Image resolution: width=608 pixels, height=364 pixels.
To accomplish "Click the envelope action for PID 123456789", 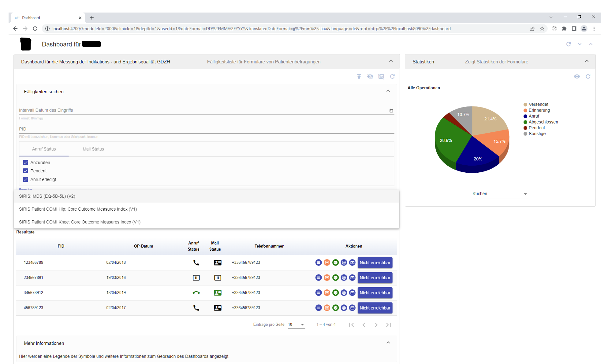I will pos(352,263).
